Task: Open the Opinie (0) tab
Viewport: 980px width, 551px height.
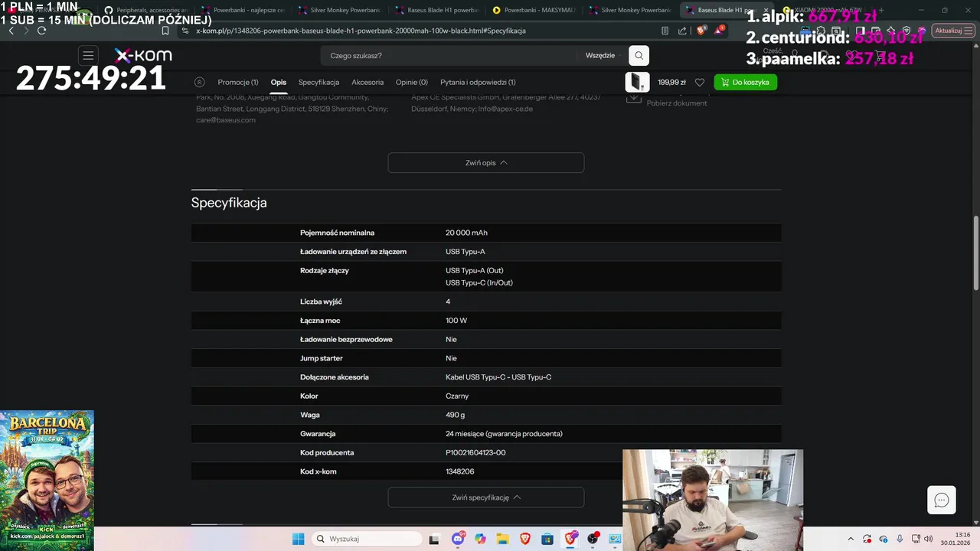Action: [412, 82]
